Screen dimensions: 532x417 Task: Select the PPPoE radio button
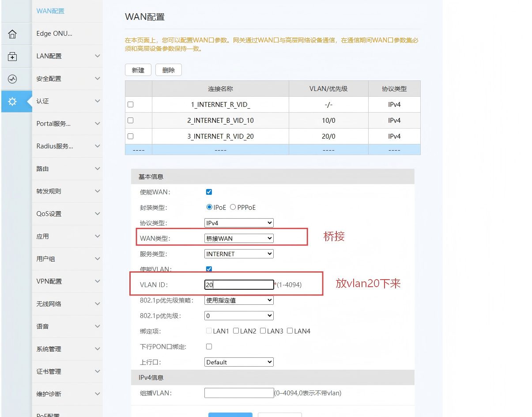click(233, 207)
